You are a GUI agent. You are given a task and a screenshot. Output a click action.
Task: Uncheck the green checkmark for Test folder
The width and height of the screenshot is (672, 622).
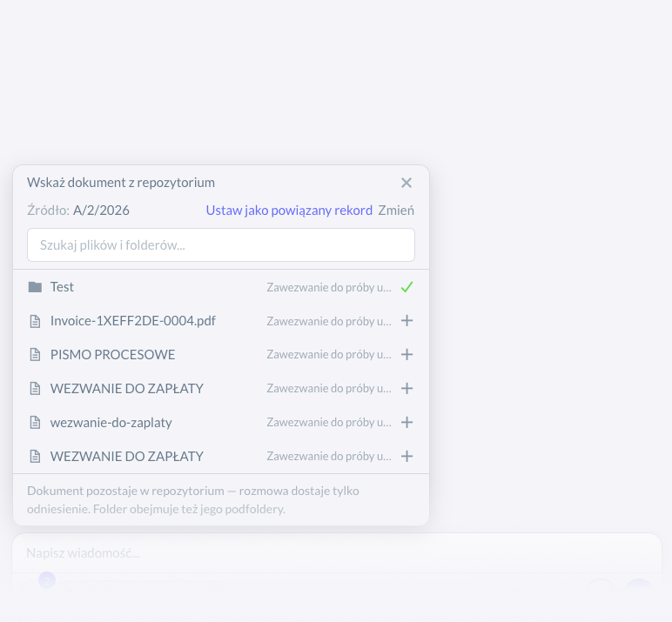coord(407,287)
